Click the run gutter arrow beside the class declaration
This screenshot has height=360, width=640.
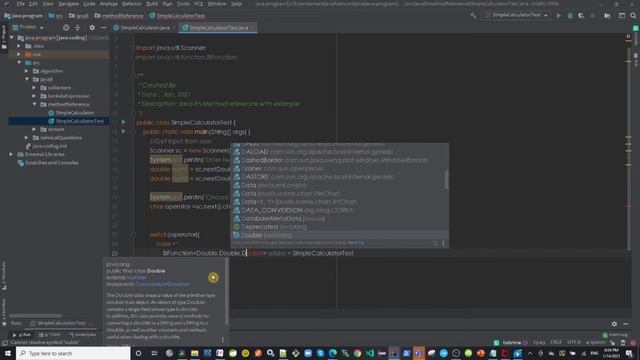pyautogui.click(x=123, y=122)
